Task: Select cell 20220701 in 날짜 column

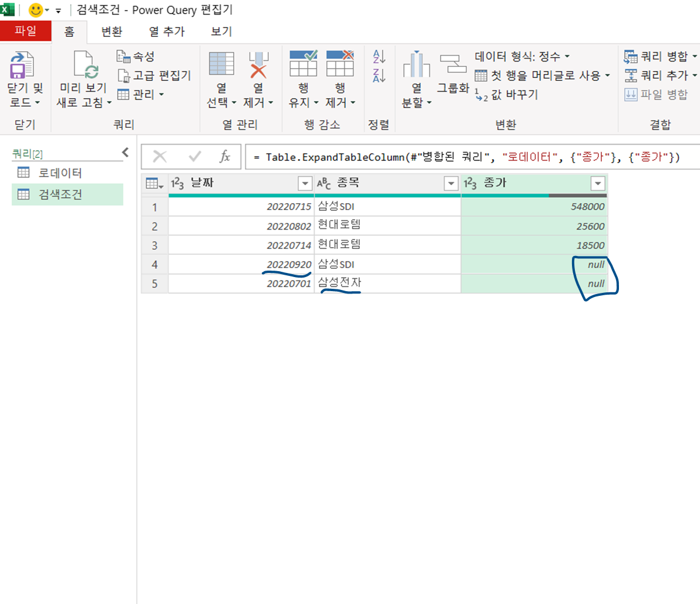Action: [x=241, y=284]
